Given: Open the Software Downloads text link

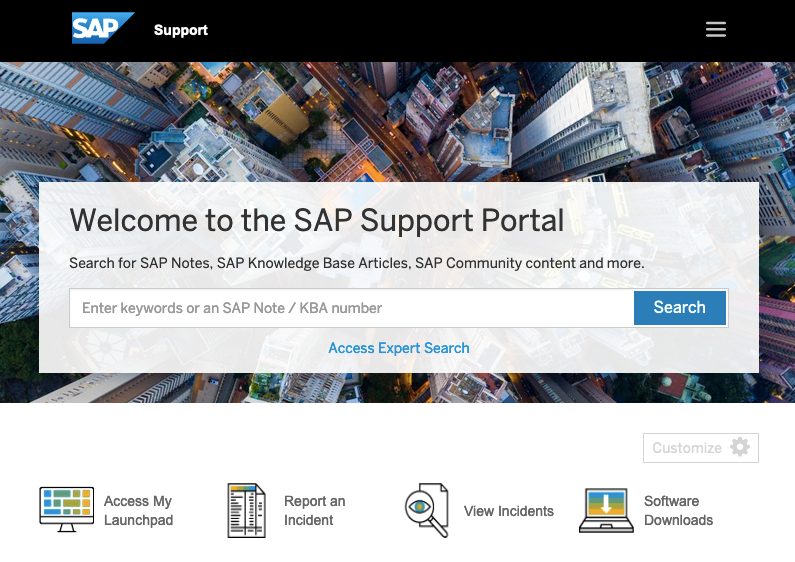Looking at the screenshot, I should coord(678,510).
